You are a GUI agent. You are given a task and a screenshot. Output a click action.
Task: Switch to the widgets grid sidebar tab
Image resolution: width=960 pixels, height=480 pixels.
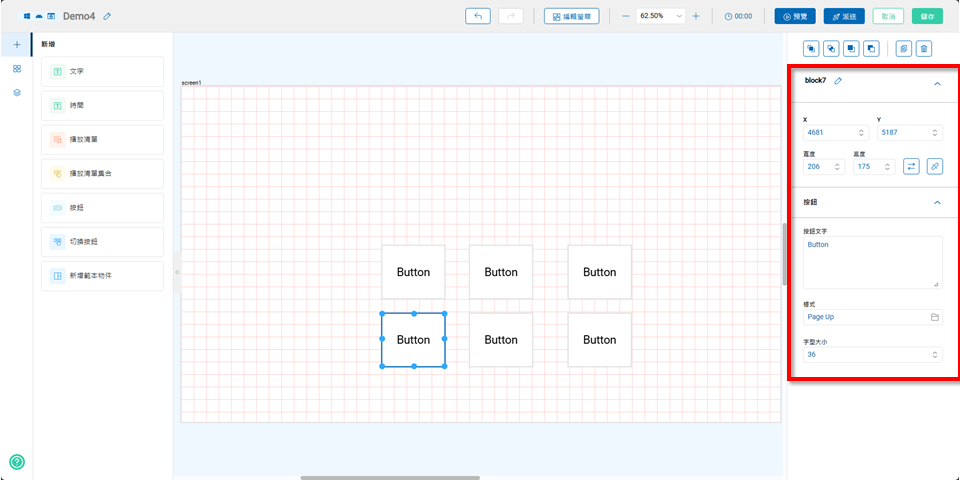point(16,68)
